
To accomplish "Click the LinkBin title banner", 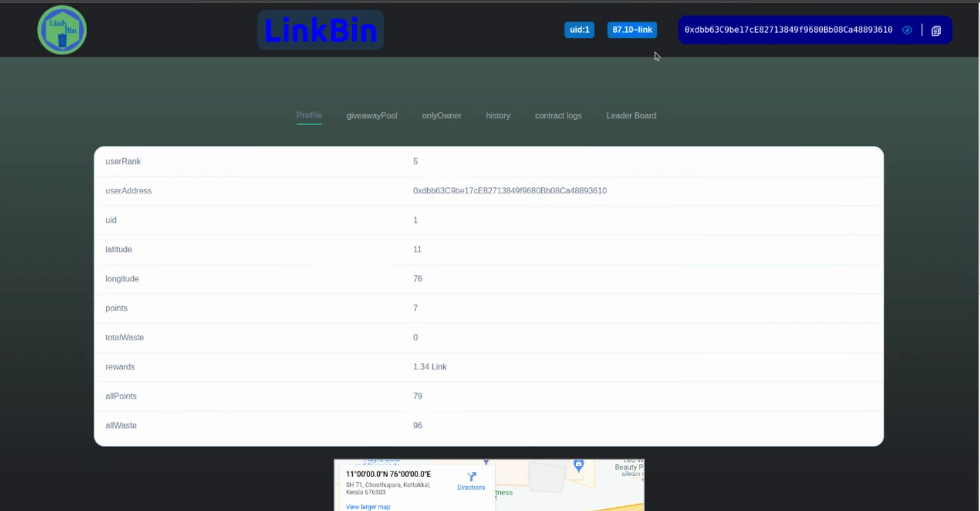I will coord(321,30).
